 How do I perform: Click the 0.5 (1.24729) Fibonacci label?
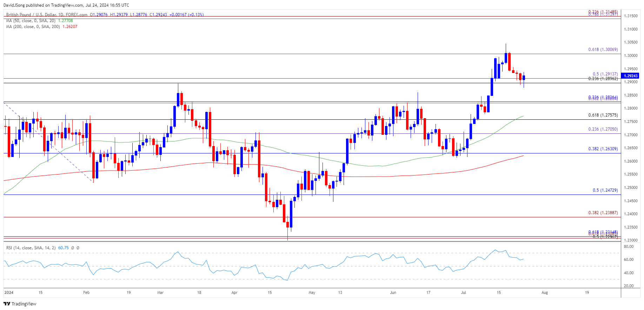(x=605, y=190)
